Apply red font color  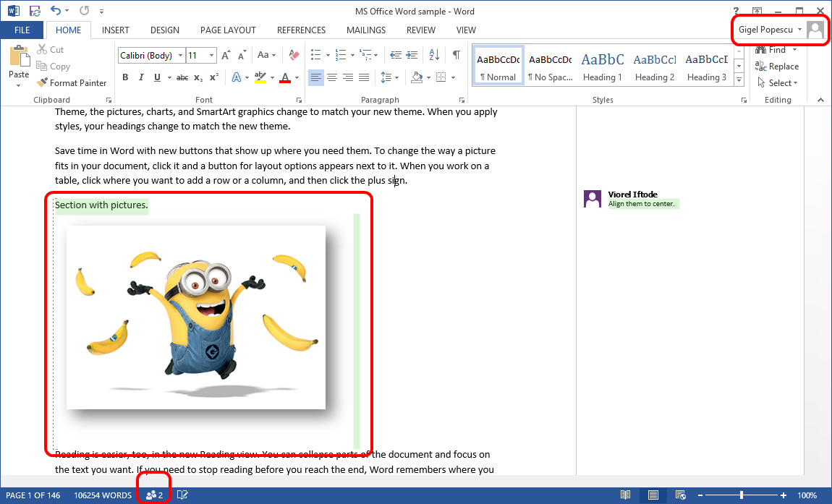coord(285,77)
